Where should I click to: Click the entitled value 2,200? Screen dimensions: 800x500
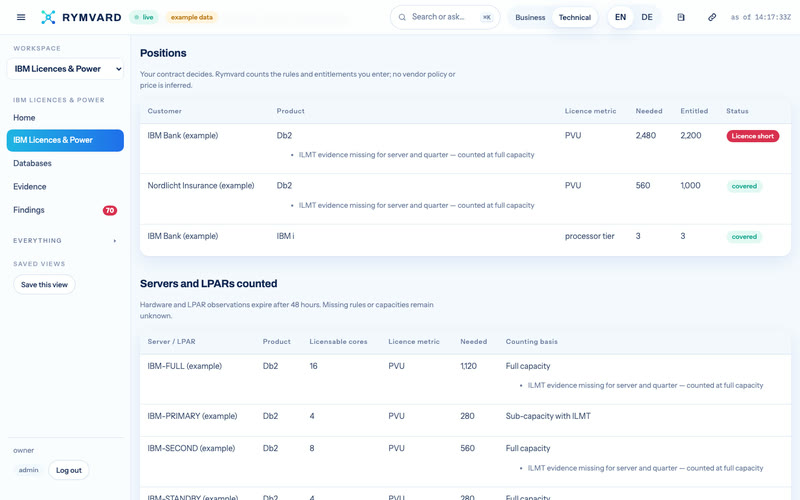[x=690, y=136]
